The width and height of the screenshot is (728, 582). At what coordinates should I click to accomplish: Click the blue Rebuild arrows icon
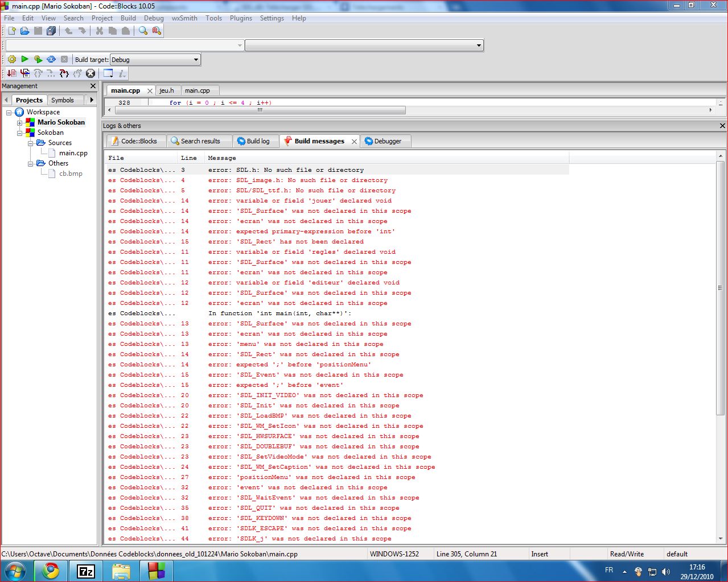51,59
